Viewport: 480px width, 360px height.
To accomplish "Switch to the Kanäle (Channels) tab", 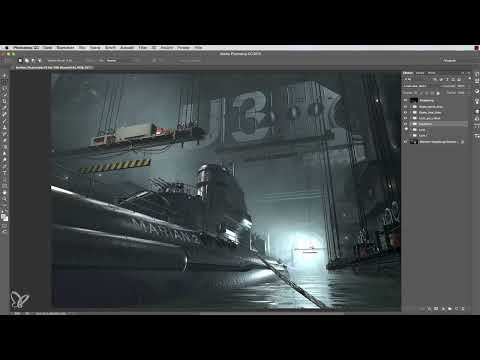I will [420, 73].
